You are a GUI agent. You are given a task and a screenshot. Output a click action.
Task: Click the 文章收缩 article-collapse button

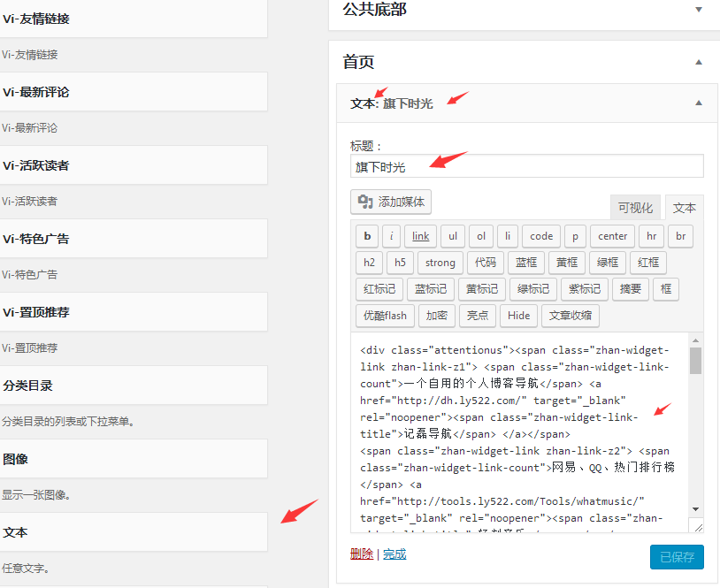click(569, 316)
